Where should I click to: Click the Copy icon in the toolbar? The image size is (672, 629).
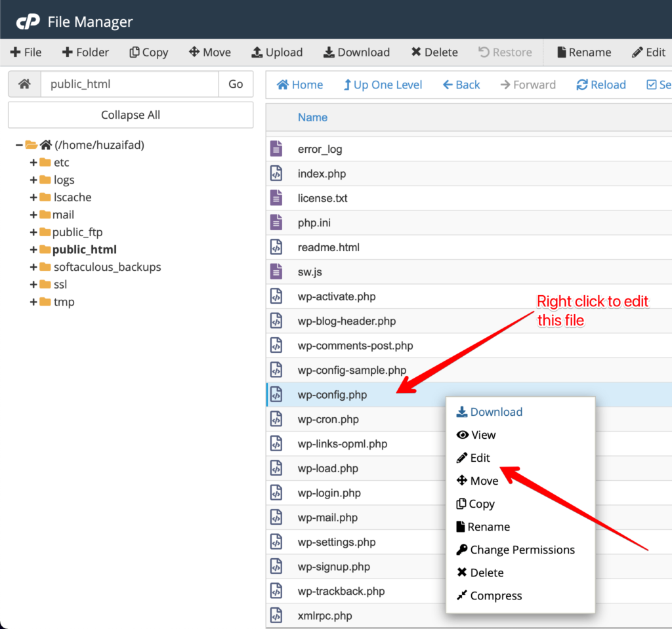148,52
